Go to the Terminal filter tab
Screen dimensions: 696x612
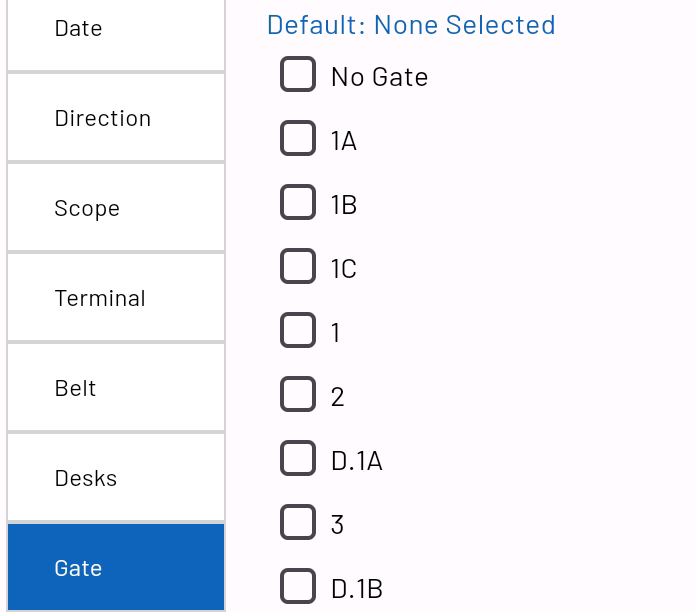(115, 298)
